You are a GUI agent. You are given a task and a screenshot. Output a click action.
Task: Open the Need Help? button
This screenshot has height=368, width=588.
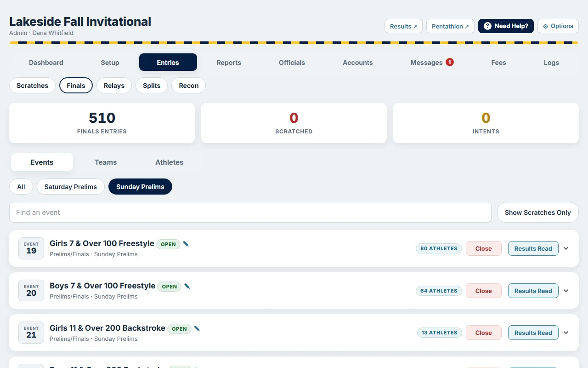[x=506, y=26]
